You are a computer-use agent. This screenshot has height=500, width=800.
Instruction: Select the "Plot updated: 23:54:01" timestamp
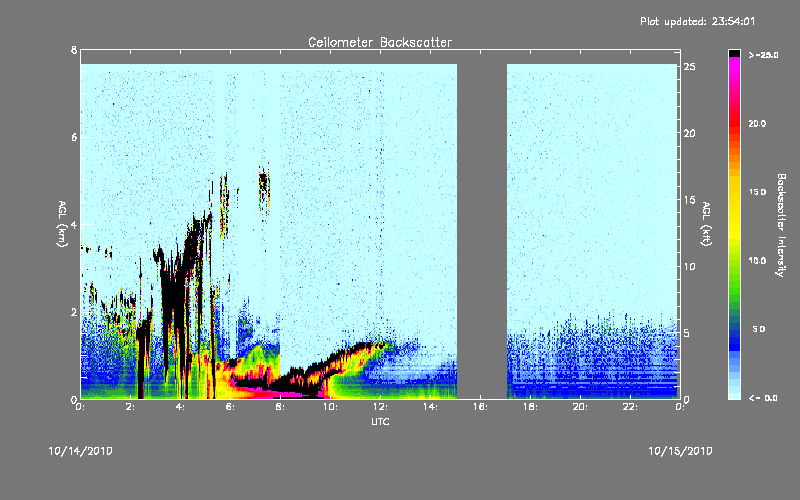(697, 21)
